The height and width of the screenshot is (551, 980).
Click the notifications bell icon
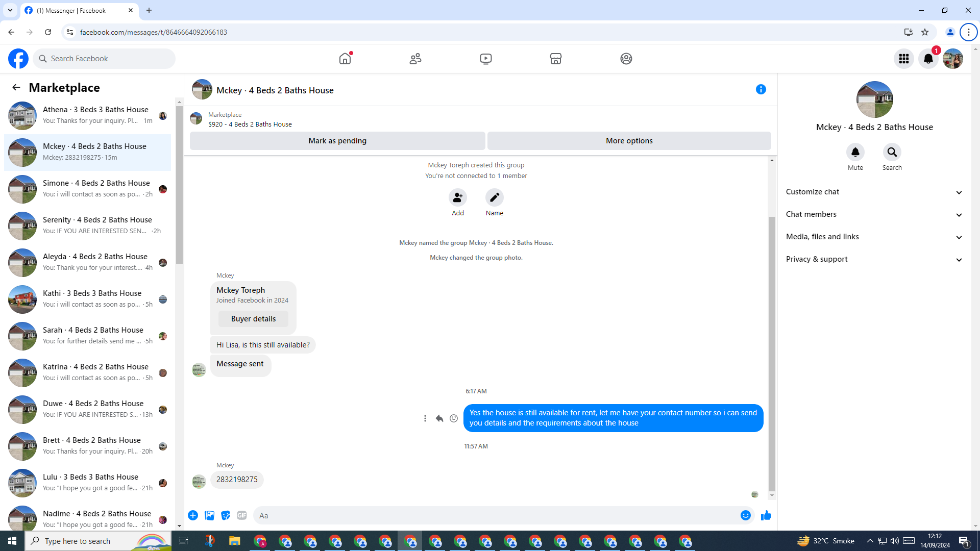click(x=928, y=59)
